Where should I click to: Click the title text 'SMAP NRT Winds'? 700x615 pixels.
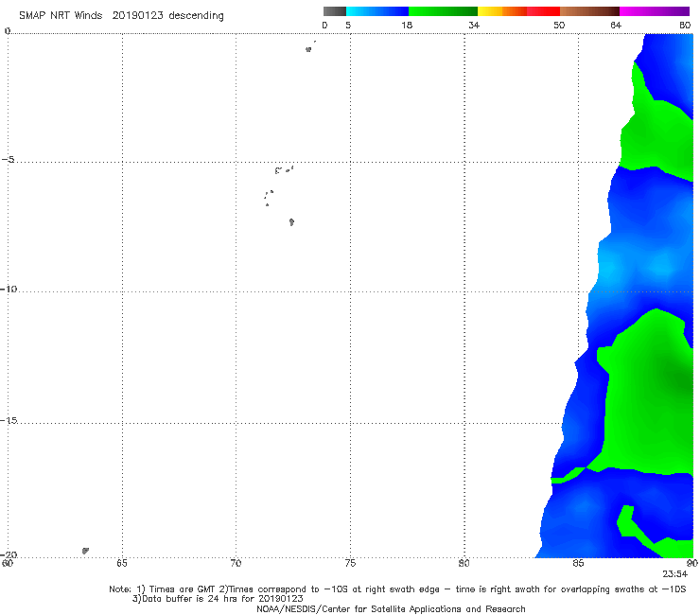coord(61,15)
